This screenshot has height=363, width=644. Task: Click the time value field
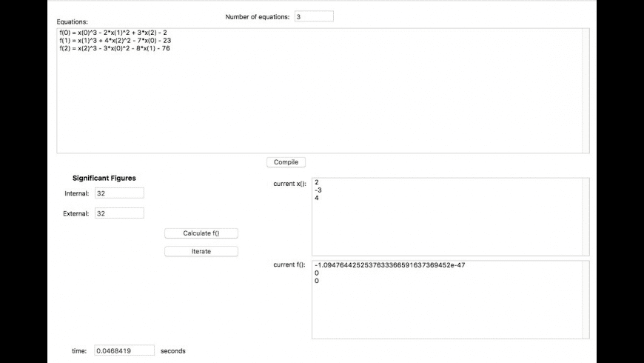click(124, 350)
